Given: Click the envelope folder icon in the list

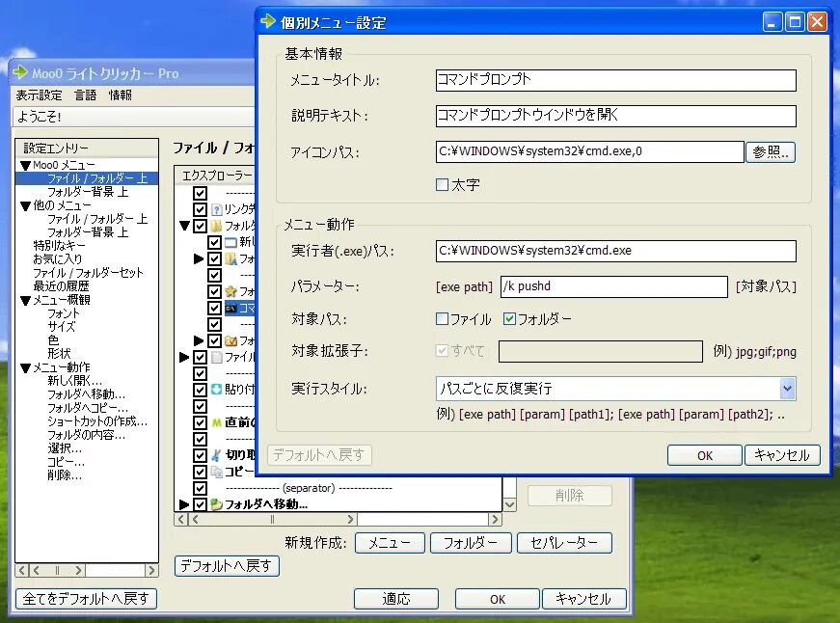Looking at the screenshot, I should tap(230, 340).
